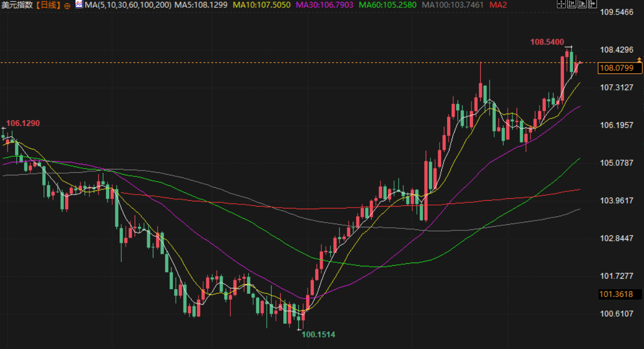This screenshot has width=644, height=349.
Task: Open the 日线 period selector
Action: click(x=48, y=5)
